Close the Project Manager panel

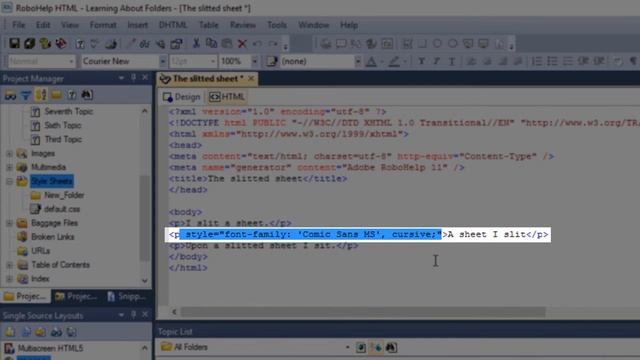145,78
